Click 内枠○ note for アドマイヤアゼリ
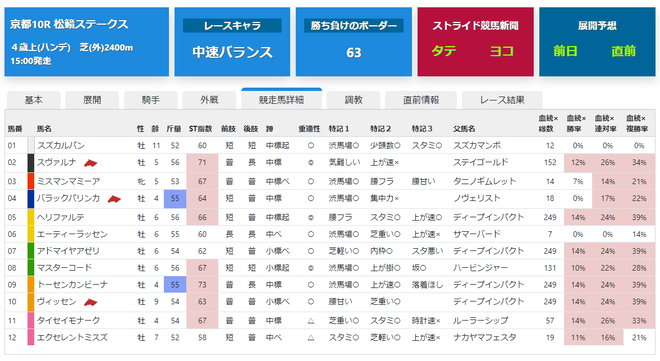The image size is (660, 361). click(x=382, y=251)
